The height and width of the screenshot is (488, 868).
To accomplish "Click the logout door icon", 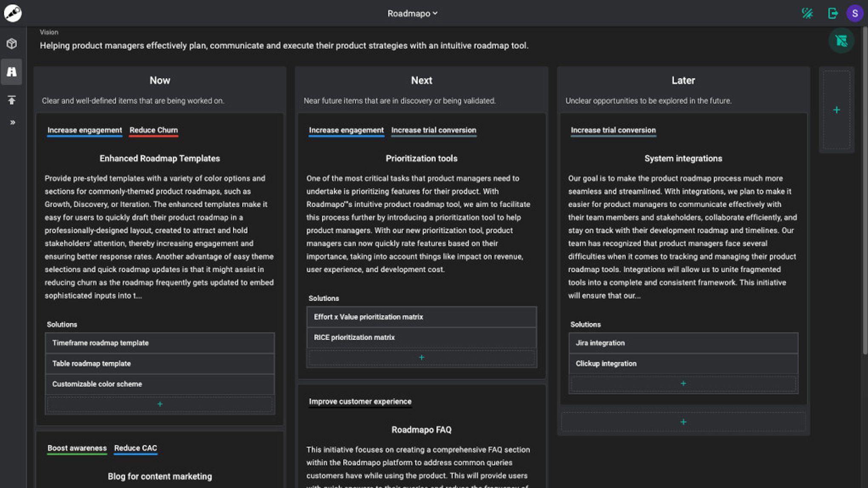I will point(833,13).
